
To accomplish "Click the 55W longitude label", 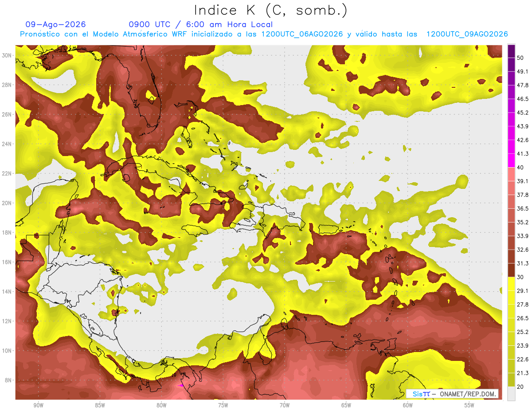I will click(x=469, y=405).
